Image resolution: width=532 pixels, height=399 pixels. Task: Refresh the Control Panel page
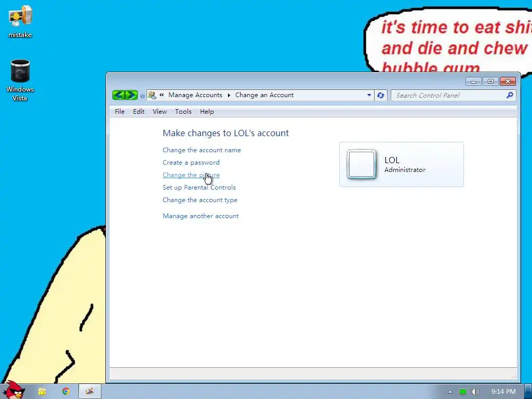click(x=381, y=96)
